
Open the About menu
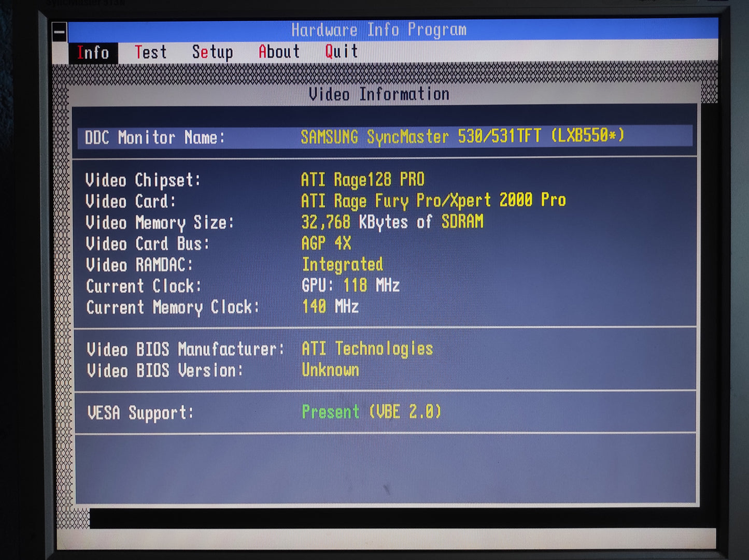[279, 52]
